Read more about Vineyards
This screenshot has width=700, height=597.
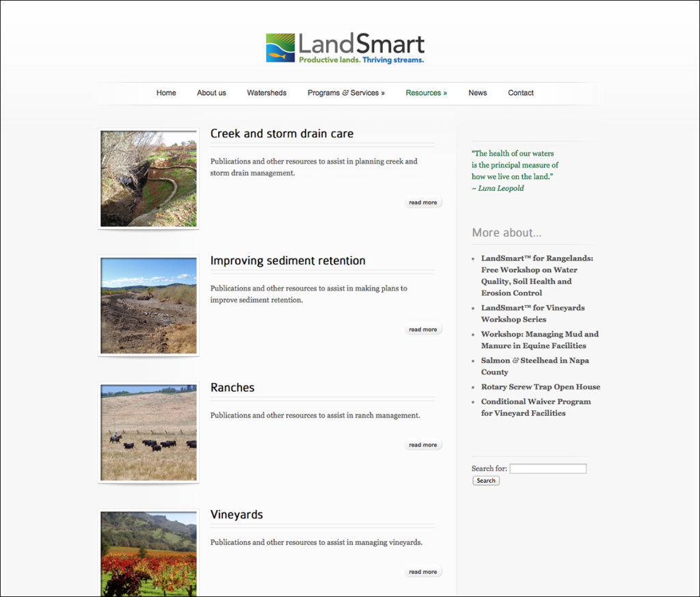point(422,572)
